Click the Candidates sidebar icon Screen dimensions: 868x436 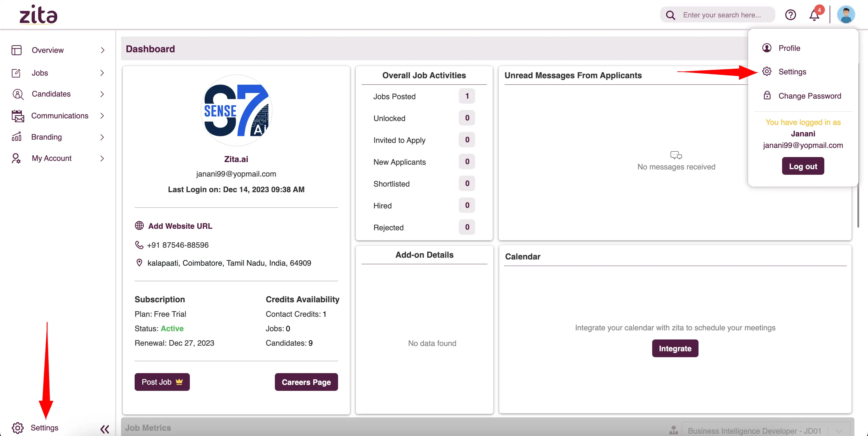tap(18, 94)
